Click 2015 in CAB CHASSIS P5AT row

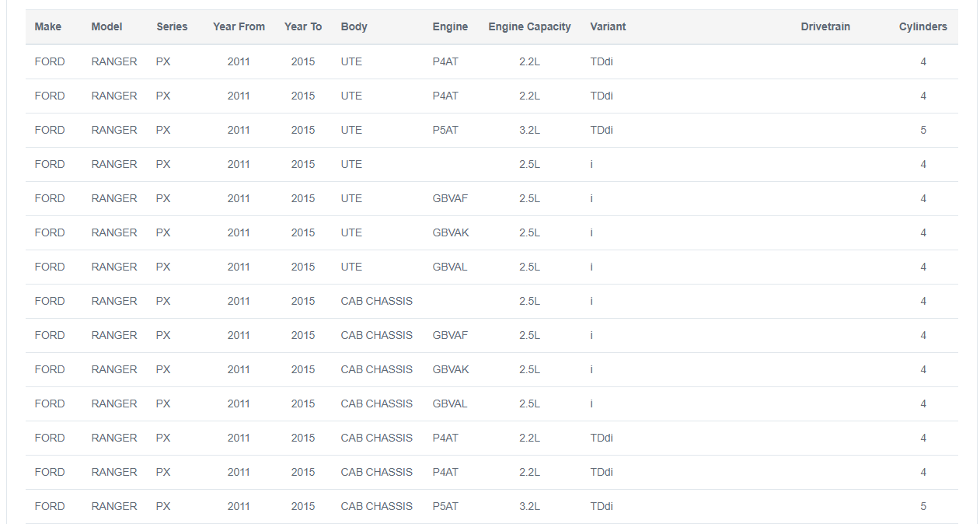303,506
